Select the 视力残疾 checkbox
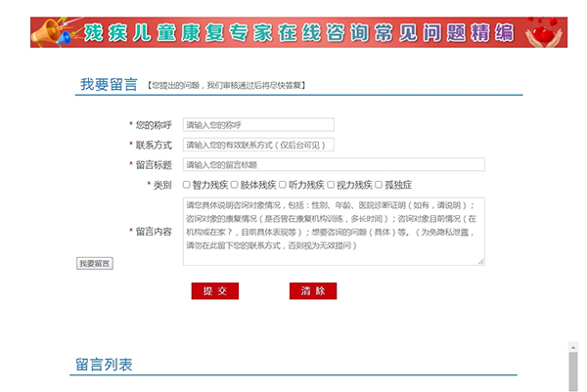The image size is (587, 392). tap(331, 184)
